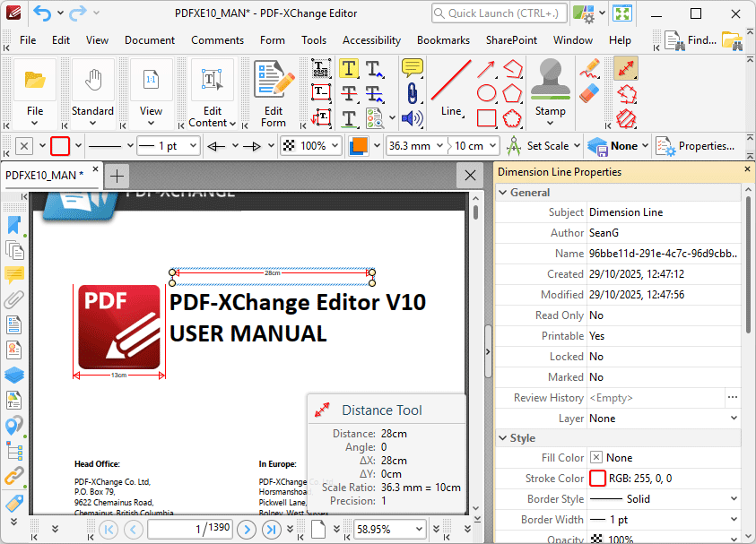
Task: Select the Distance measuring tool
Action: pos(626,68)
